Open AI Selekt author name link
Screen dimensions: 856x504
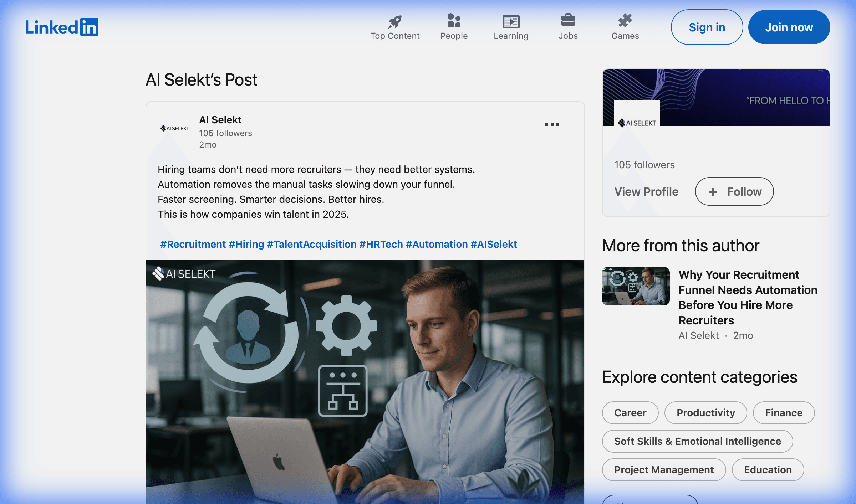click(220, 120)
